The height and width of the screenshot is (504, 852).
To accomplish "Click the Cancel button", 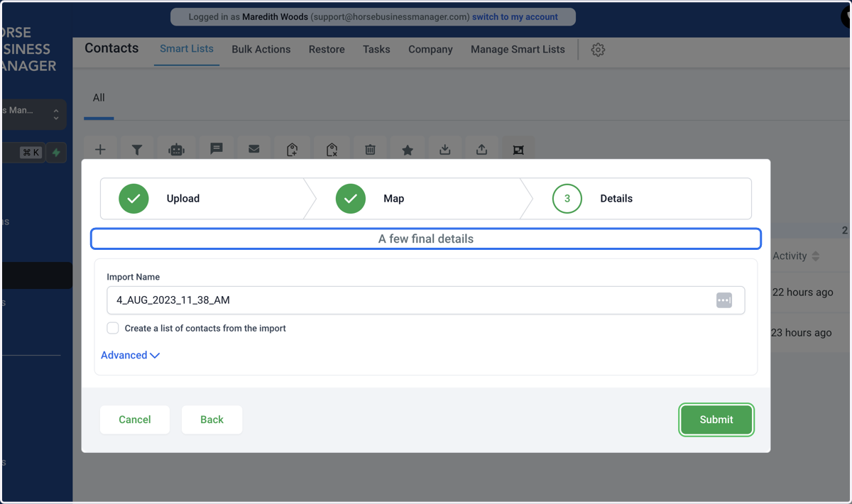I will (x=135, y=420).
